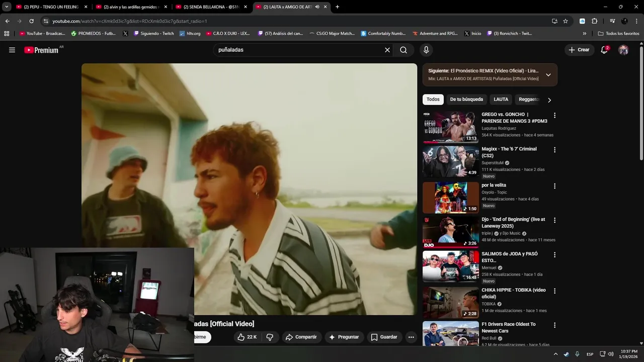The width and height of the screenshot is (644, 362).
Task: Open Magixx 6 7 Criminal thumbnail
Action: [x=451, y=162]
